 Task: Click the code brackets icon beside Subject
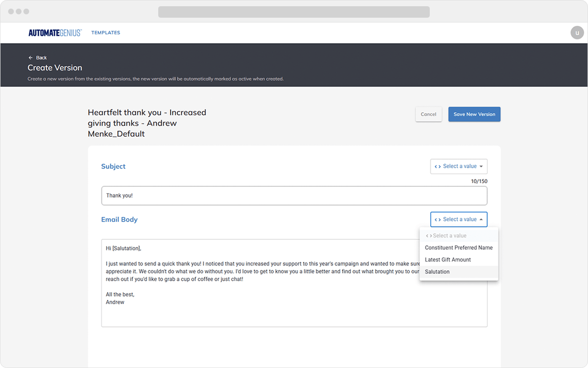pos(437,166)
